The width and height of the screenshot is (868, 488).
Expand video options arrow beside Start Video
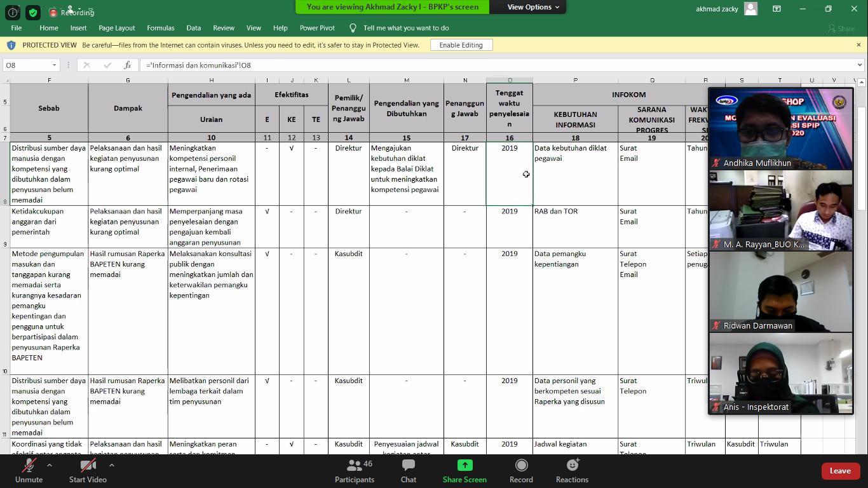click(111, 465)
